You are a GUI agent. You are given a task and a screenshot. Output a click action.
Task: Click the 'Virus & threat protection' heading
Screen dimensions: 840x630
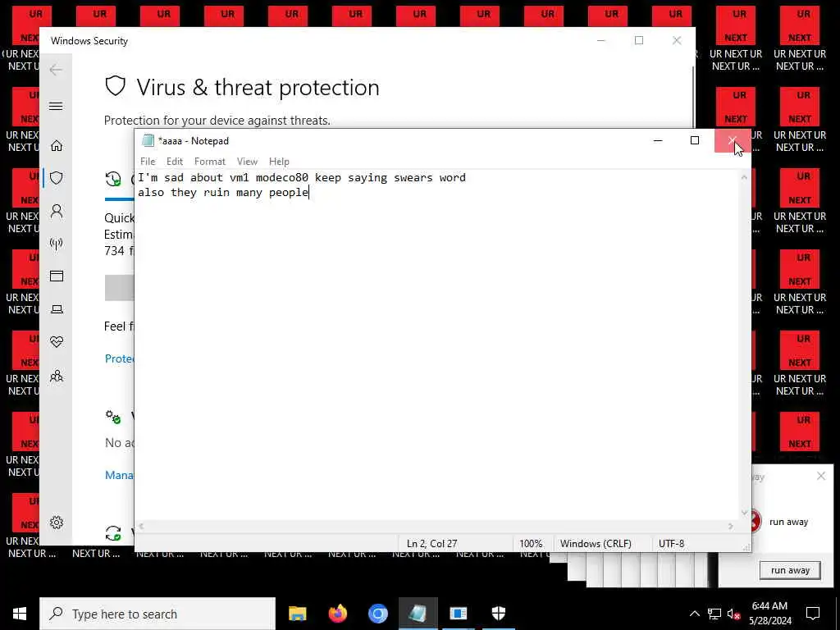pos(258,87)
